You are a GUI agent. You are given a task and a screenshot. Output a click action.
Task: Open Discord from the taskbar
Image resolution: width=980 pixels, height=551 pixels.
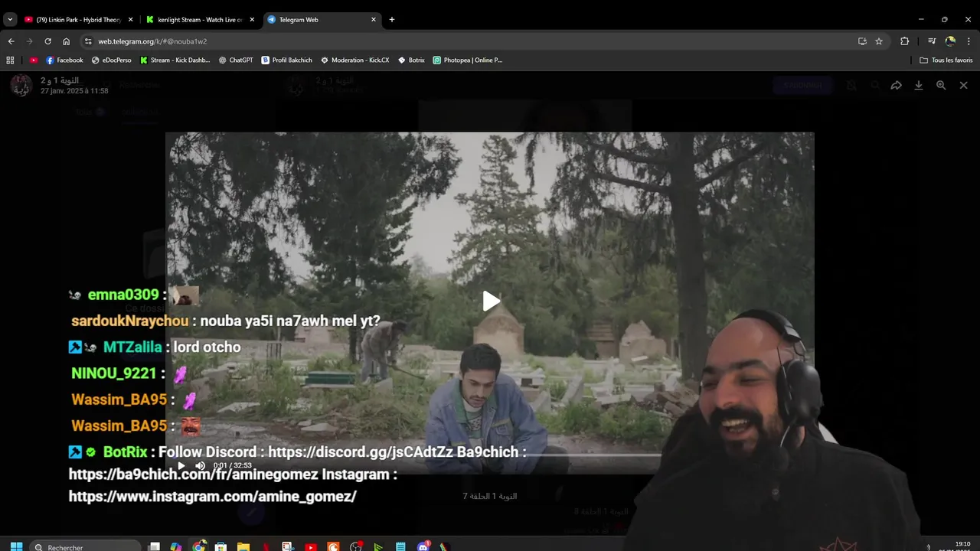point(423,547)
